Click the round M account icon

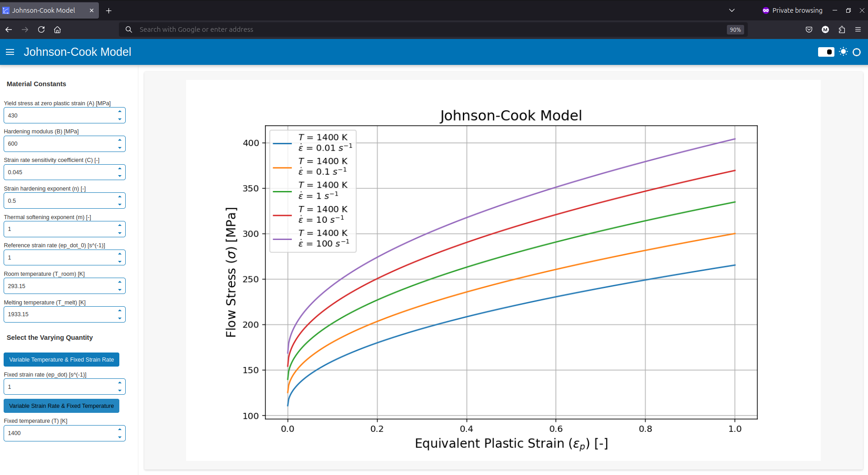click(x=825, y=29)
